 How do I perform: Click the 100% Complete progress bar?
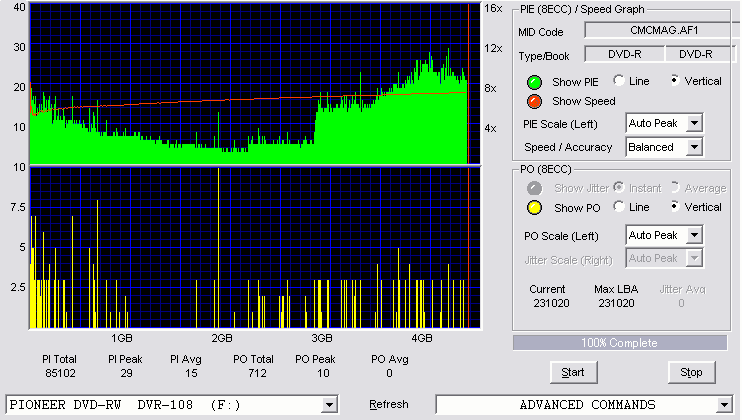point(620,343)
